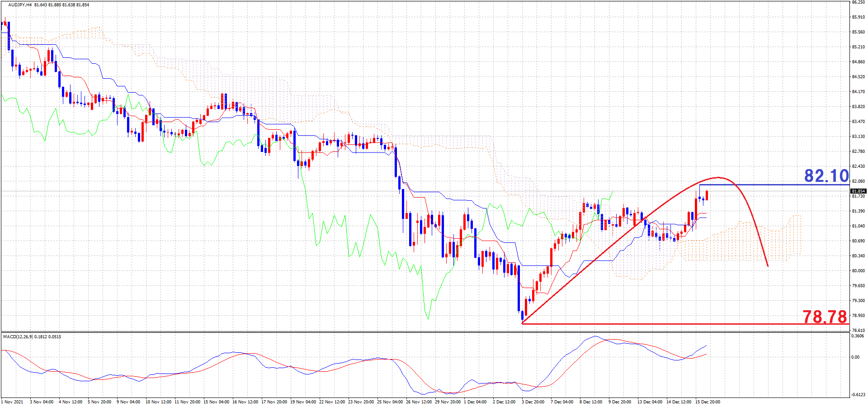Click the peak of the red forecast arc
The width and height of the screenshot is (868, 407).
click(718, 177)
